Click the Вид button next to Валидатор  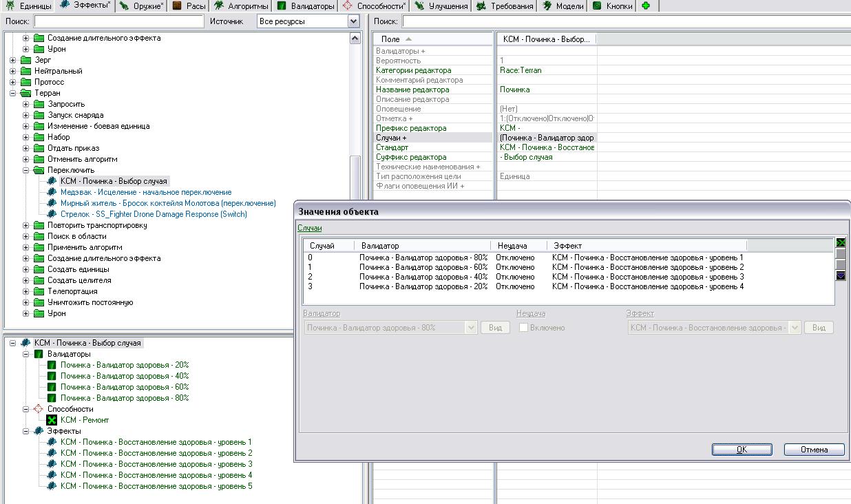[x=495, y=328]
